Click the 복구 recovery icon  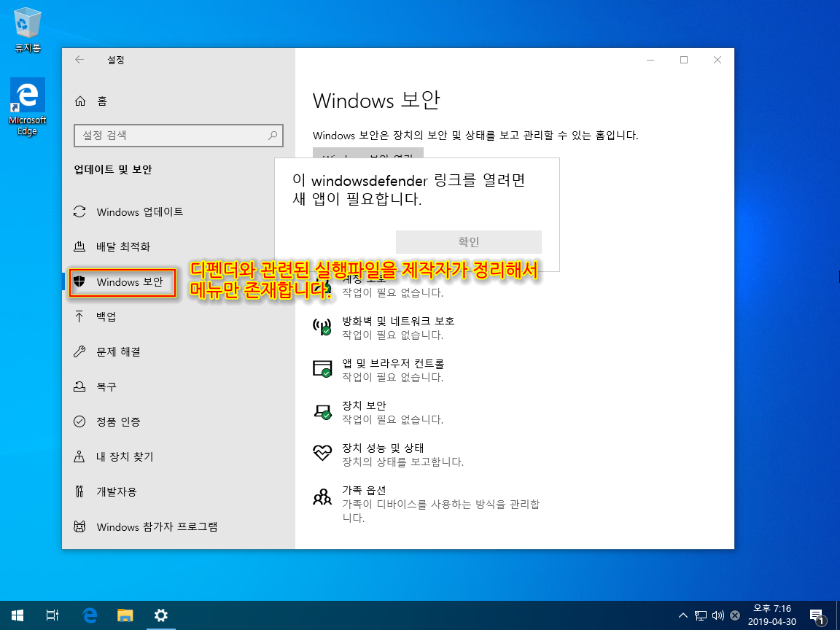(79, 386)
